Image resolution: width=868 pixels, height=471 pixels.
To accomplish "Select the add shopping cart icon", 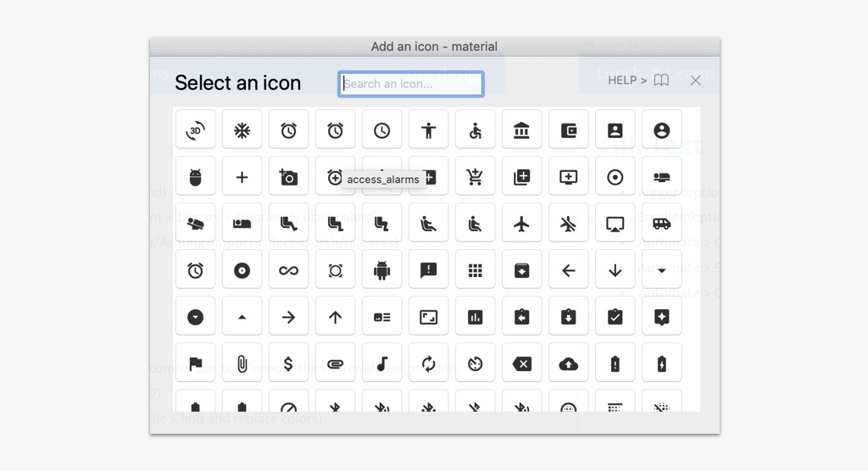I will (x=475, y=177).
